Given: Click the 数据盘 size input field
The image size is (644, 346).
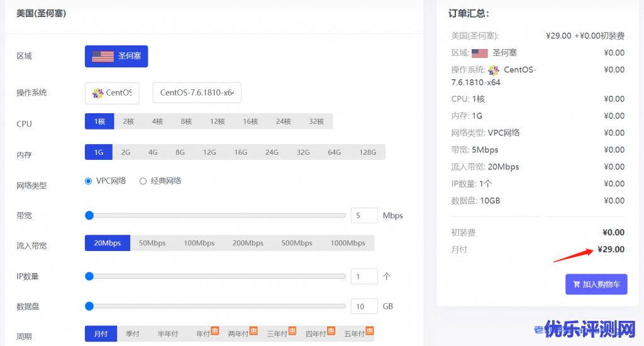Looking at the screenshot, I should 364,306.
